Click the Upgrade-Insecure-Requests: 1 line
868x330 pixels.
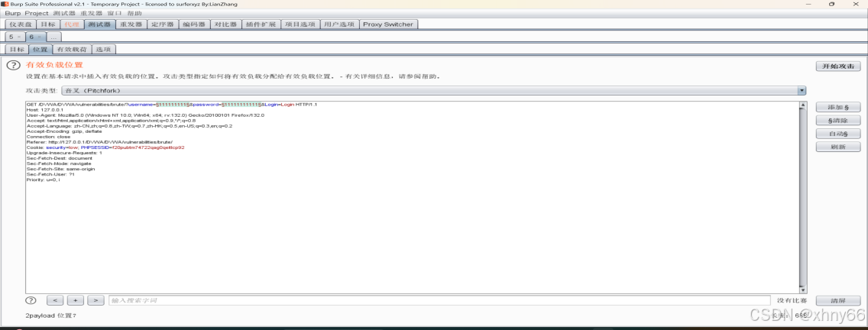(x=64, y=153)
